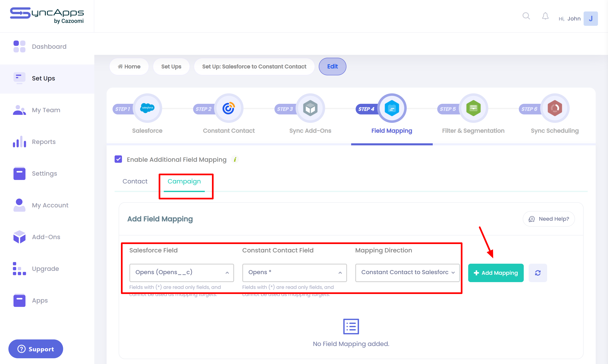The width and height of the screenshot is (608, 364).
Task: Open the notifications bell
Action: point(545,16)
